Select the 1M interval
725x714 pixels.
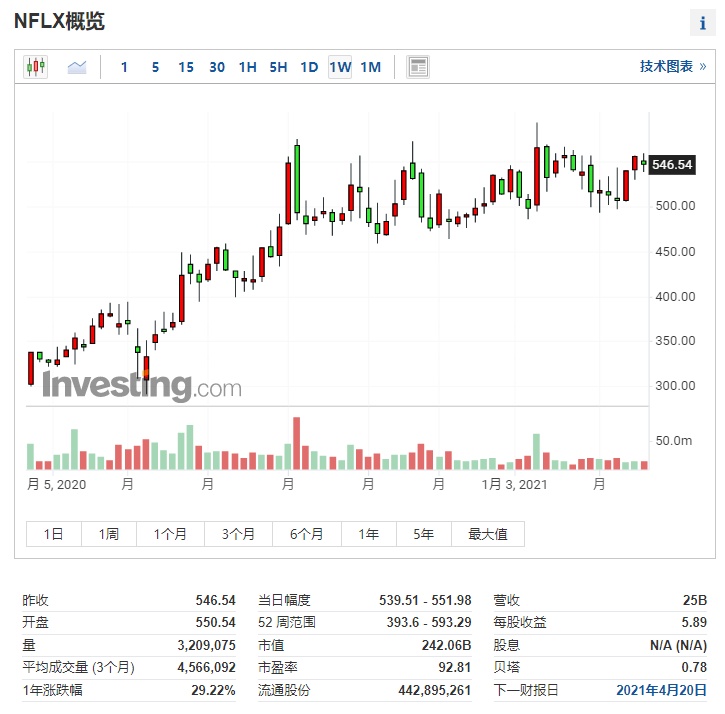pyautogui.click(x=371, y=68)
